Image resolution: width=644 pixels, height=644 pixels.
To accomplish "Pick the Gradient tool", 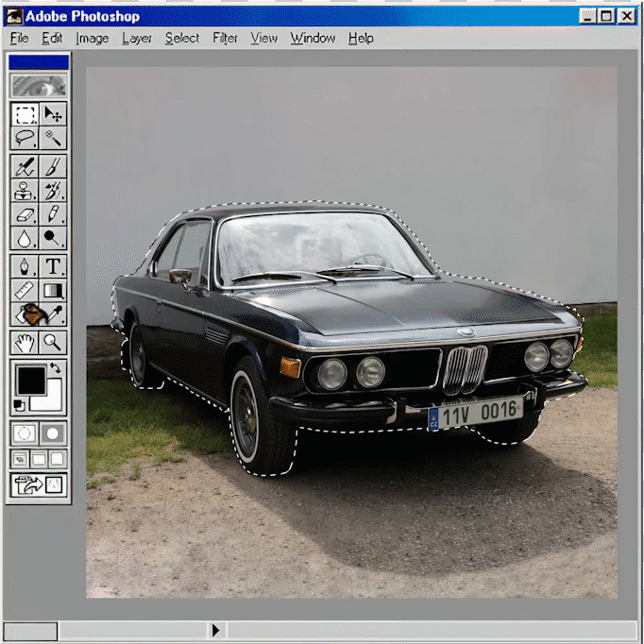I will [54, 291].
